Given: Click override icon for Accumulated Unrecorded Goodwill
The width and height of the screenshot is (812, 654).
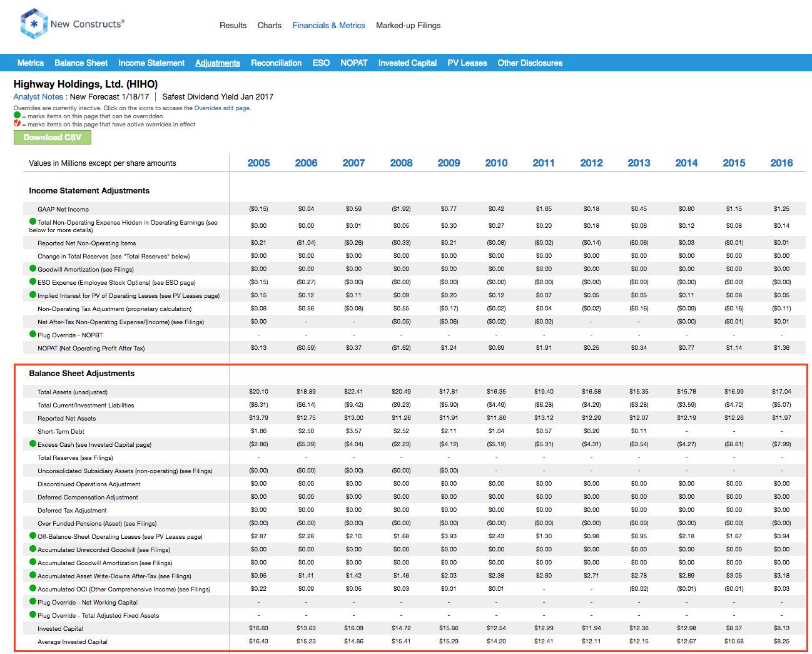Looking at the screenshot, I should 33,549.
